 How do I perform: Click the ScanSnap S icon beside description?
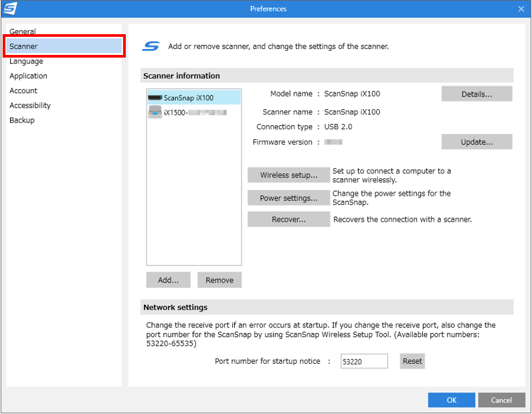point(151,46)
